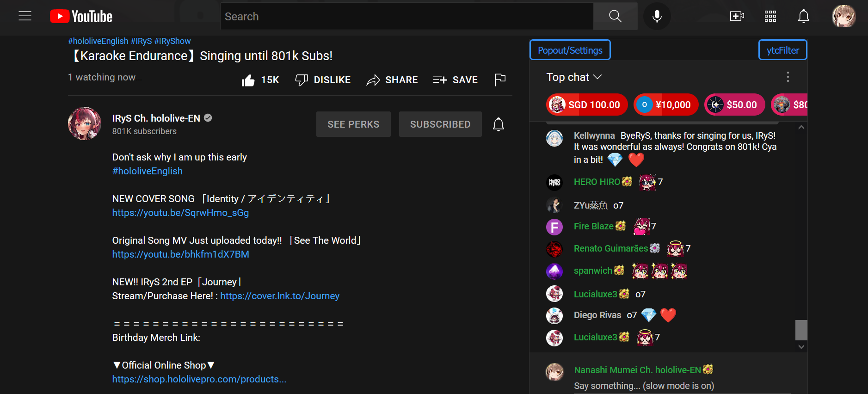Open IRyS Ch. hololive-EN channel name
Screen dimensions: 868x394
pos(156,118)
